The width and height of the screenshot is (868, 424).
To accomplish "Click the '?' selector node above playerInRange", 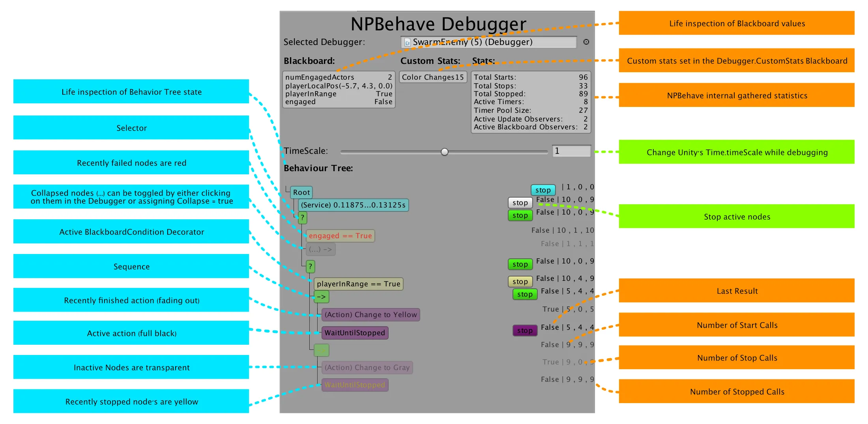I will (x=311, y=267).
